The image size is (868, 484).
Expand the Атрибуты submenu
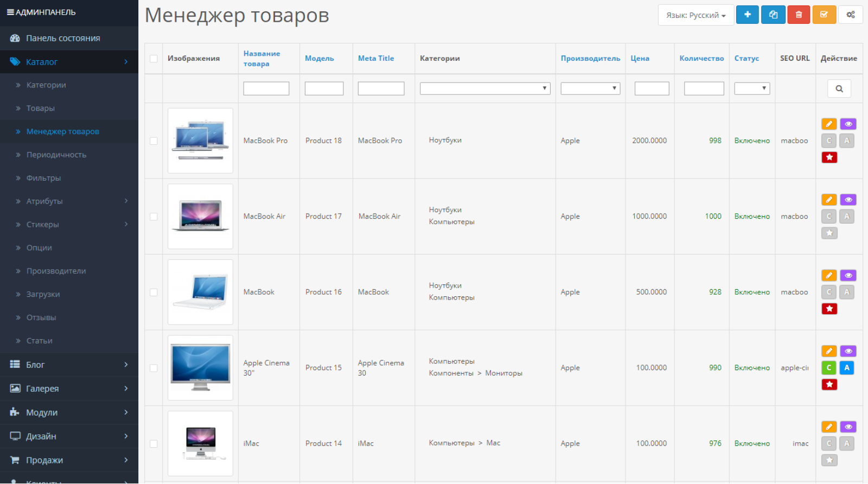coord(69,201)
